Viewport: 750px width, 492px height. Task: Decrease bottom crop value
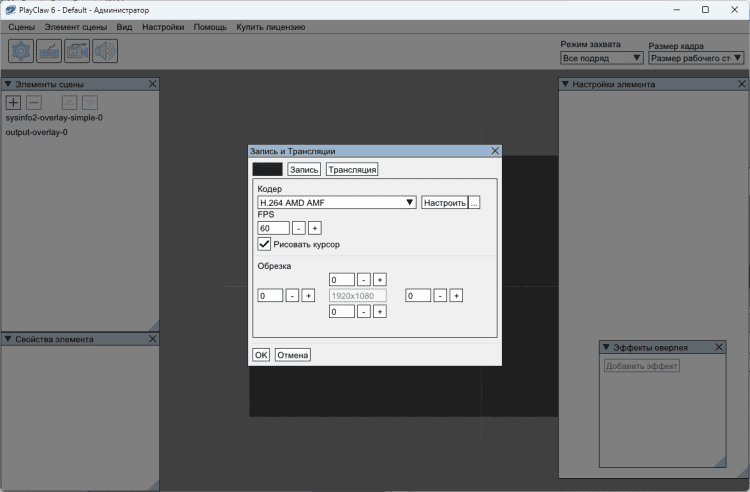click(364, 312)
